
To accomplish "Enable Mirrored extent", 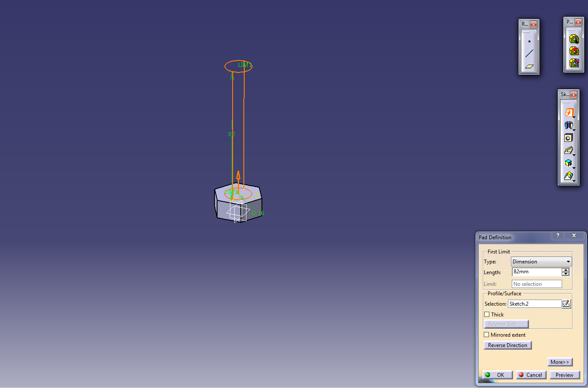I will [486, 335].
